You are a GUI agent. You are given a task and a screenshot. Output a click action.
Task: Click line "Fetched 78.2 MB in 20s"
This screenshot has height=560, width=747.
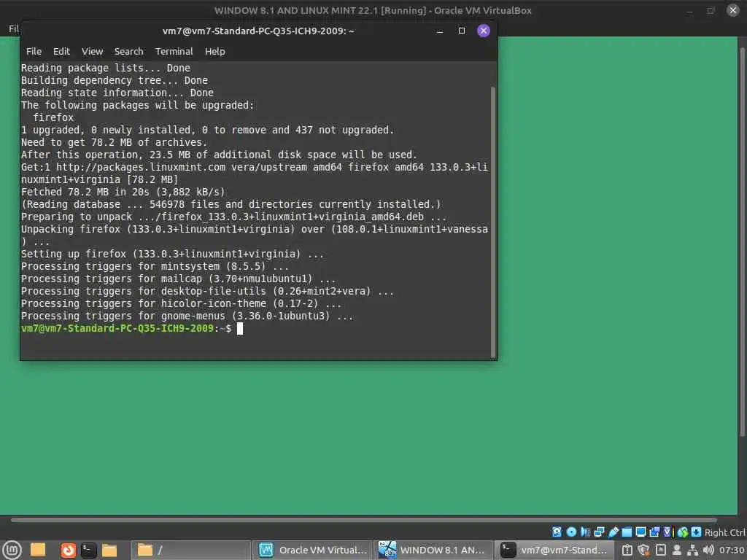click(x=123, y=192)
